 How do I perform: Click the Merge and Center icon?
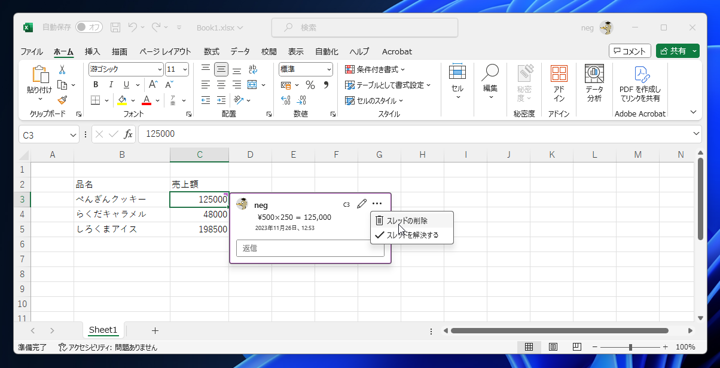coord(252,85)
